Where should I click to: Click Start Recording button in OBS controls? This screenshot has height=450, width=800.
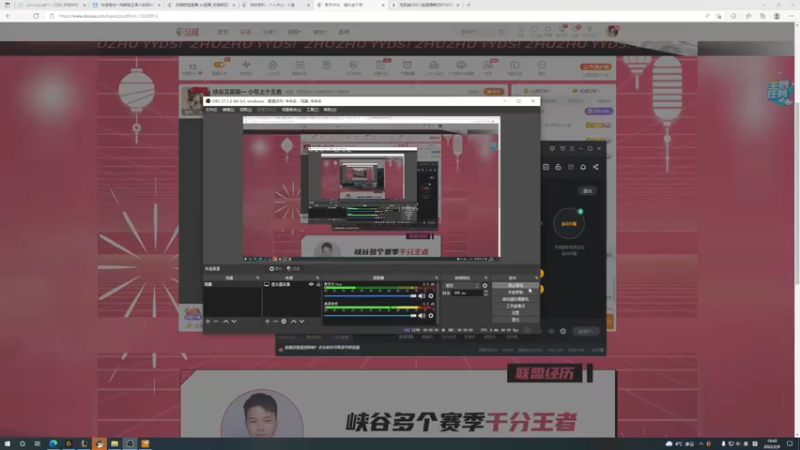click(x=515, y=292)
